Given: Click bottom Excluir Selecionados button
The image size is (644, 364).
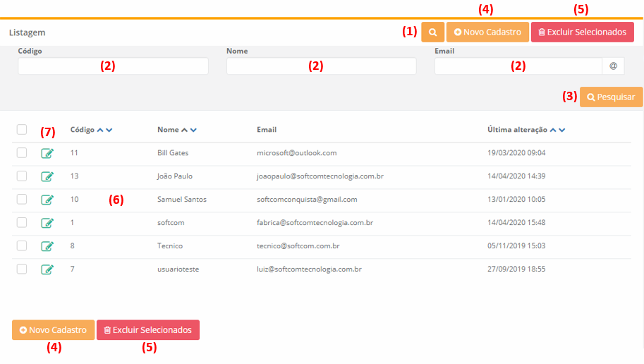Looking at the screenshot, I should [x=148, y=330].
